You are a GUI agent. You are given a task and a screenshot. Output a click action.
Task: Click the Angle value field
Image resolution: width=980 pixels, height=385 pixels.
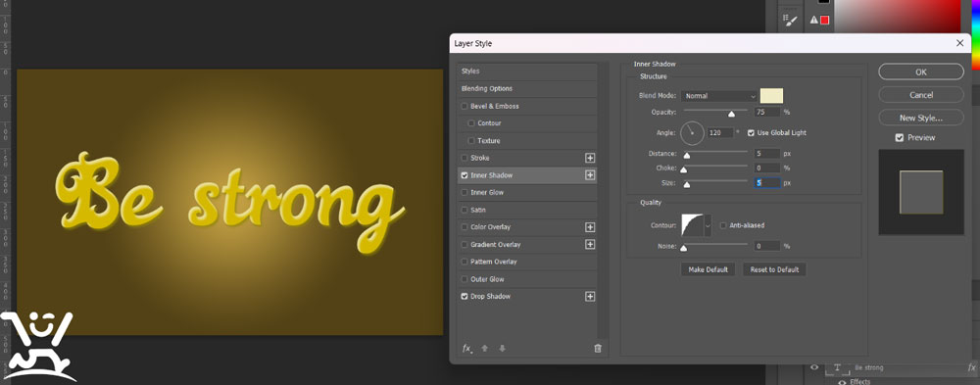[x=720, y=133]
